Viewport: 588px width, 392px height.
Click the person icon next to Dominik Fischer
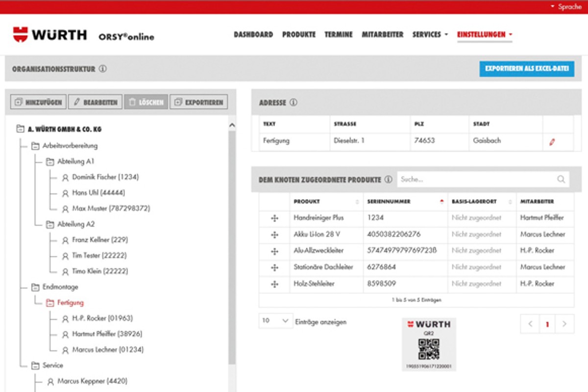pyautogui.click(x=65, y=177)
